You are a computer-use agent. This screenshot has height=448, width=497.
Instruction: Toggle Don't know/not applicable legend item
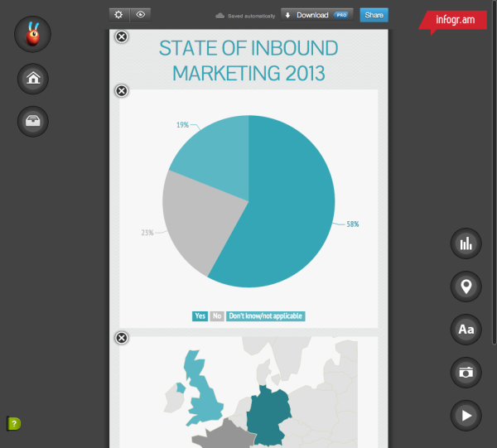(x=265, y=316)
